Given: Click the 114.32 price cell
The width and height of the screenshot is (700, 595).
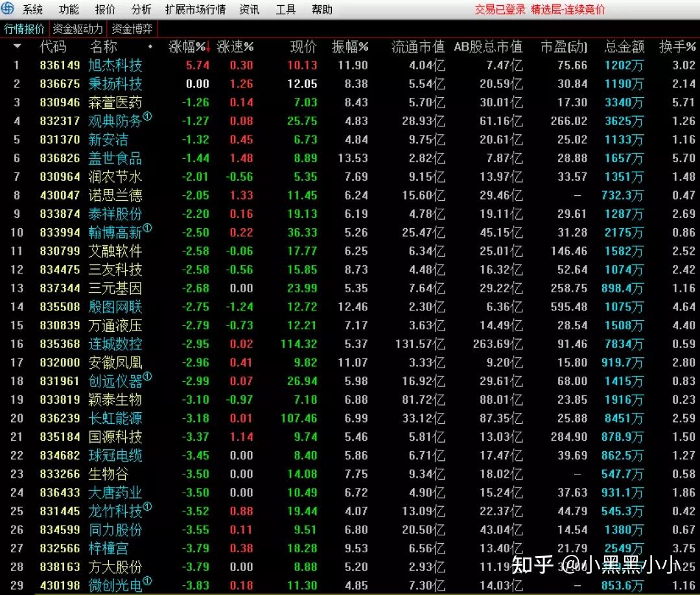Looking at the screenshot, I should 299,344.
